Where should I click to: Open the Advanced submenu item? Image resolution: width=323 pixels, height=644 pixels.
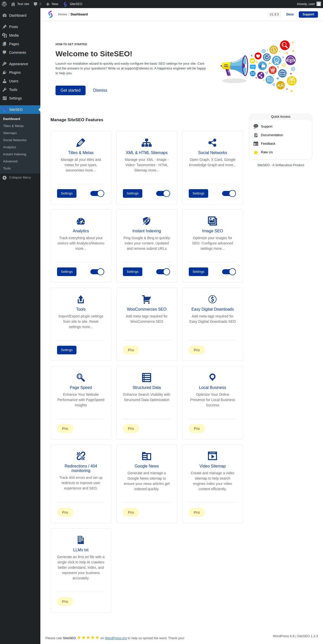(x=20, y=161)
